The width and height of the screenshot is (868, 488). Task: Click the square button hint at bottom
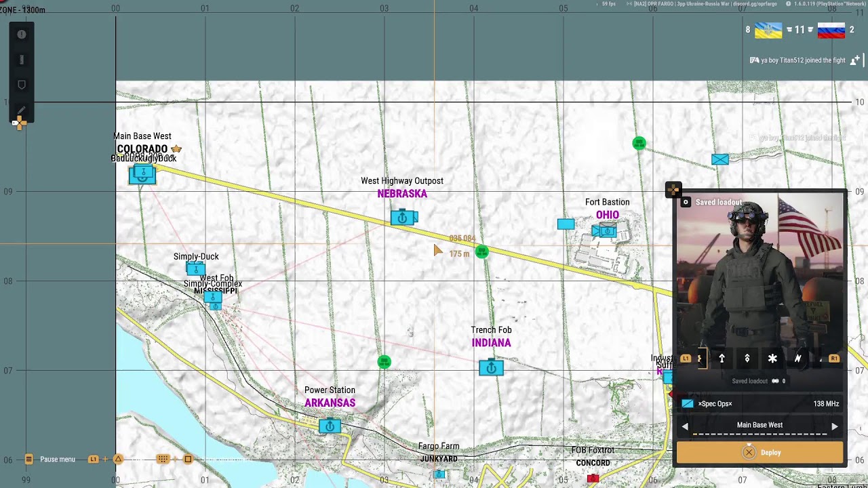click(188, 459)
